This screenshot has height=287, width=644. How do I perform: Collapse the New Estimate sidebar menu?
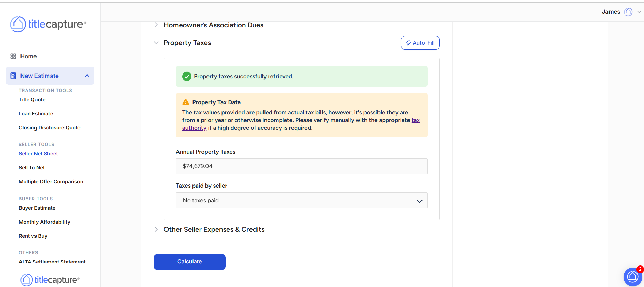click(87, 76)
